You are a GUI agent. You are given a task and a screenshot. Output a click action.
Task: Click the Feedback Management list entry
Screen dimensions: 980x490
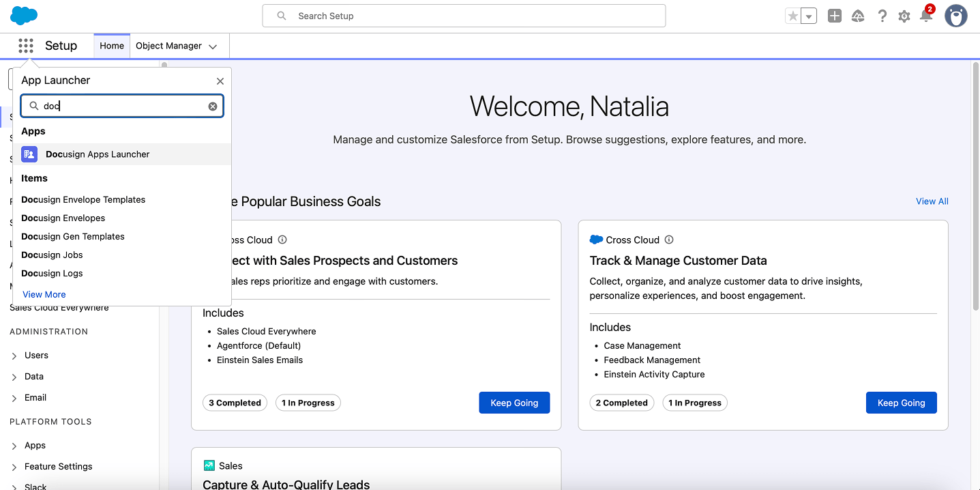652,360
